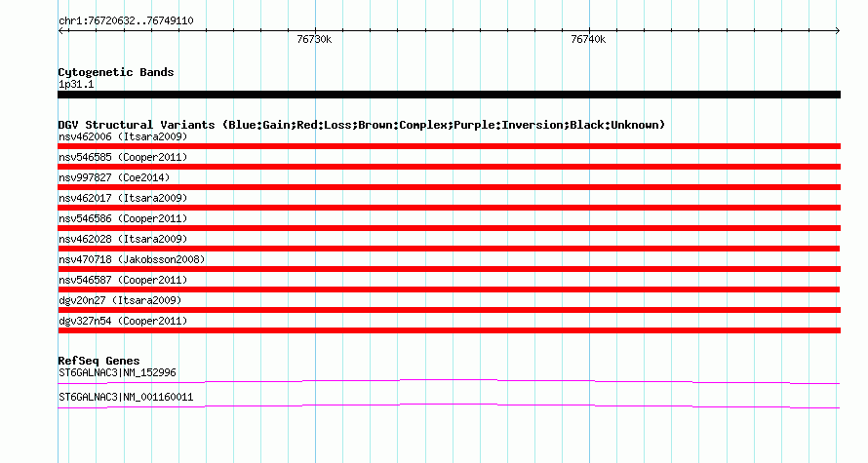Click red bar under nsv546585
Viewport: 868px width, 463px height.
pos(449,167)
